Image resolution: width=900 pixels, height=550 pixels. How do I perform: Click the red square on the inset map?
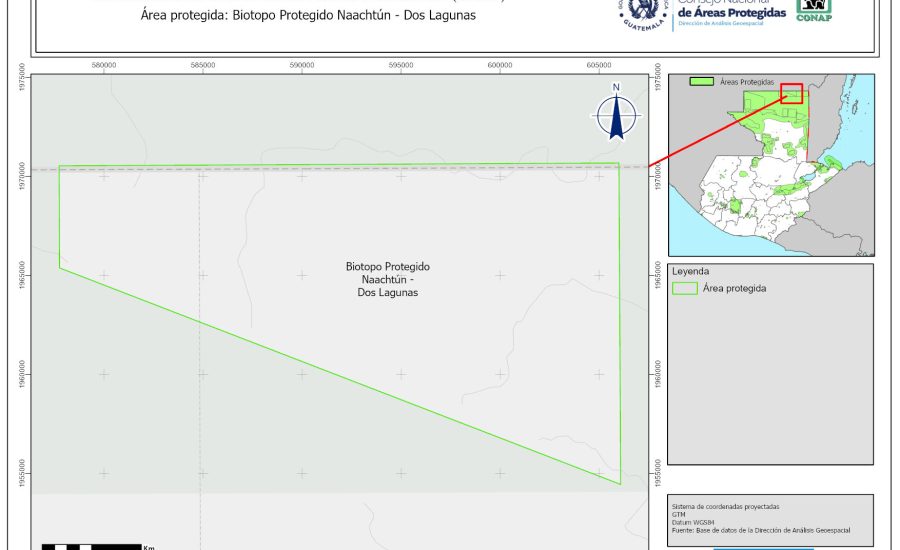792,93
